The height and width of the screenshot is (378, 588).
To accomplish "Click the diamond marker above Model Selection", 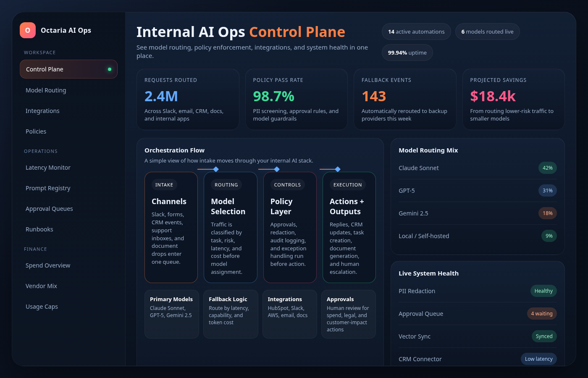I will point(216,169).
